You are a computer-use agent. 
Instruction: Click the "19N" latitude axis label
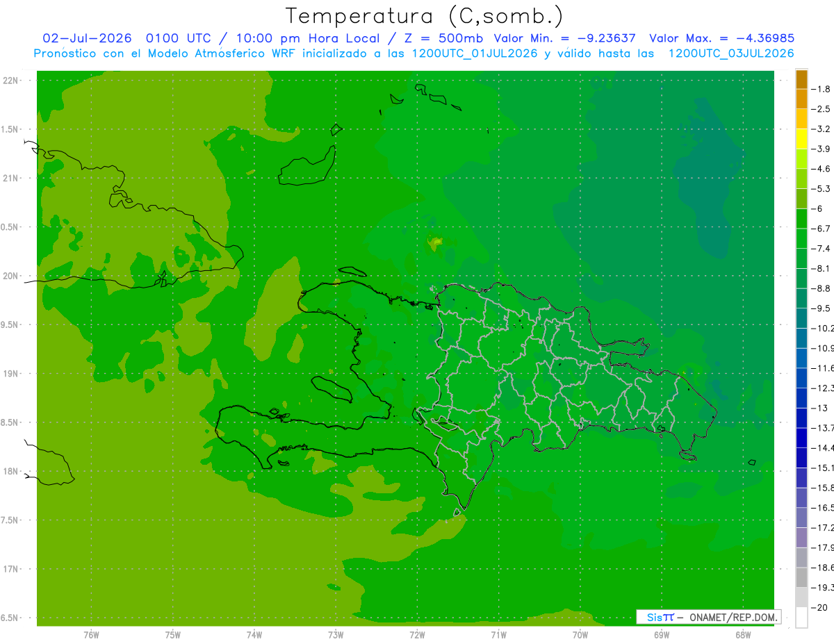(x=10, y=374)
